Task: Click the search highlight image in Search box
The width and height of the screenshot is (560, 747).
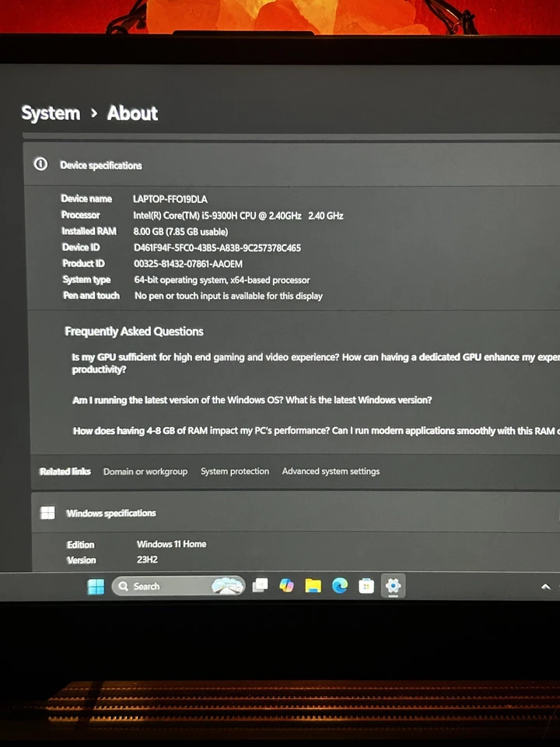Action: 228,586
